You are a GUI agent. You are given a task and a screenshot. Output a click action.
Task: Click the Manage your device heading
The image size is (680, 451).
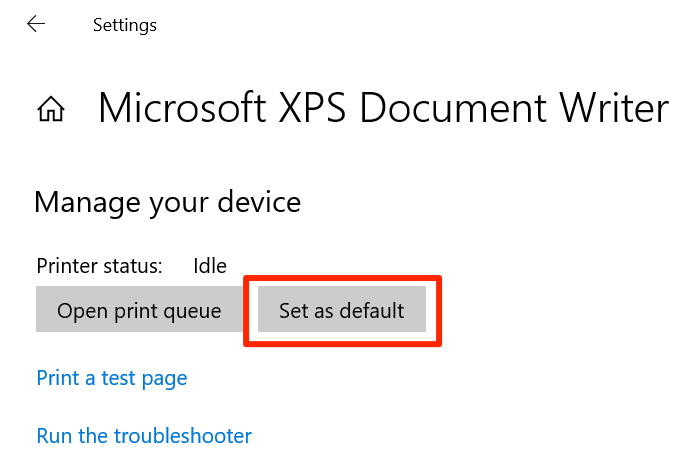pos(167,203)
